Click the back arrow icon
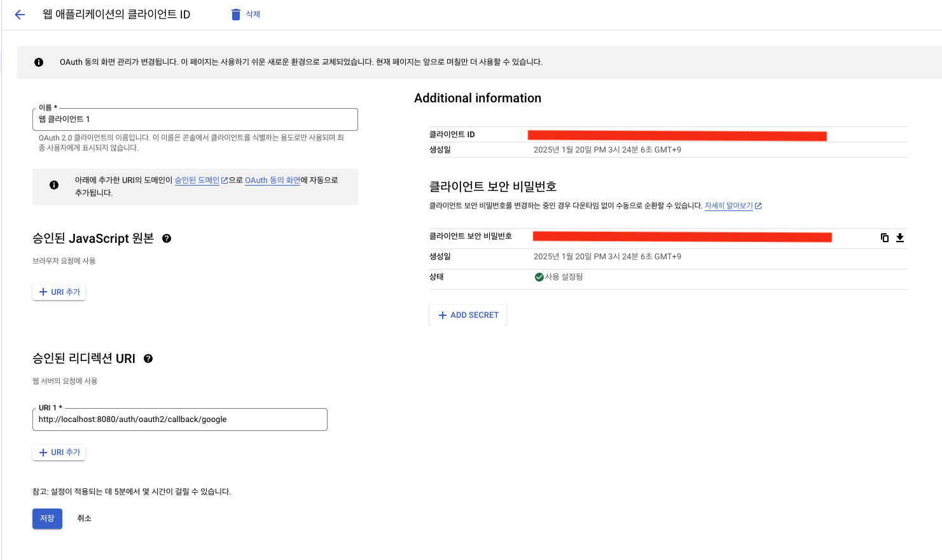Image resolution: width=942 pixels, height=560 pixels. (x=20, y=15)
